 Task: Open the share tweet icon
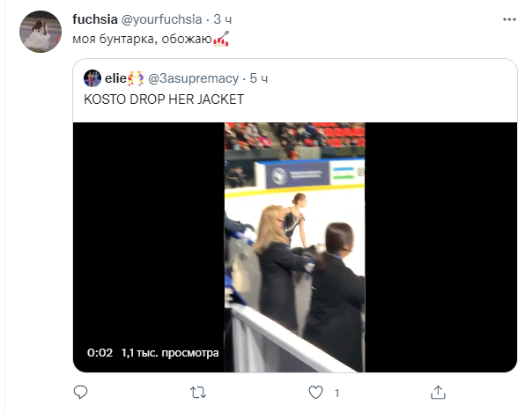pyautogui.click(x=438, y=391)
